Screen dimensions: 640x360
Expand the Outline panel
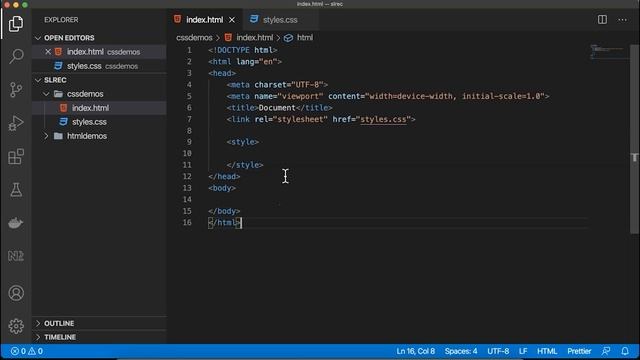tap(38, 323)
